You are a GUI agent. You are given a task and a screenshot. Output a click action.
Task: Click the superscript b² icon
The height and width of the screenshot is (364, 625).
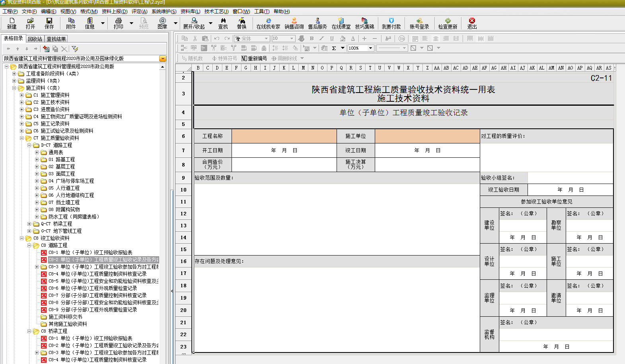[x=388, y=39]
